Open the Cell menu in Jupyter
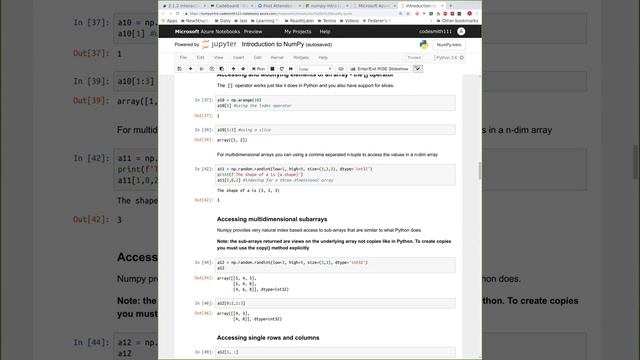The height and width of the screenshot is (360, 640). tap(258, 58)
